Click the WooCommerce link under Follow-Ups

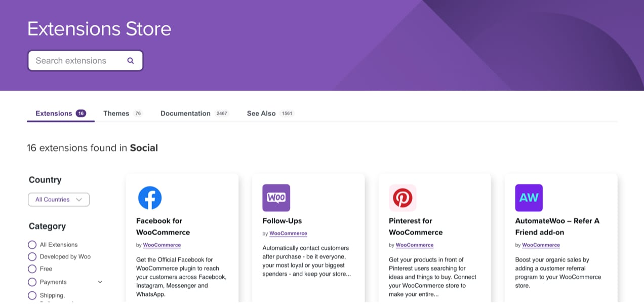(288, 233)
